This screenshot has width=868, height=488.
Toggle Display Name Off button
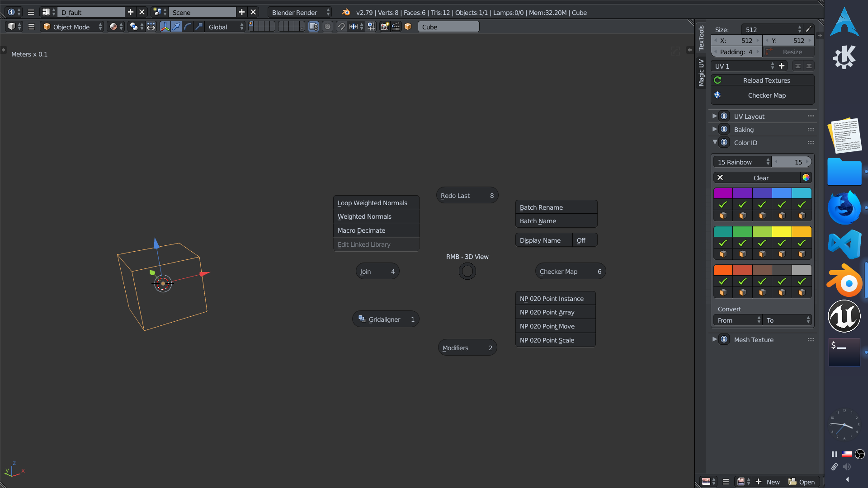tap(585, 240)
